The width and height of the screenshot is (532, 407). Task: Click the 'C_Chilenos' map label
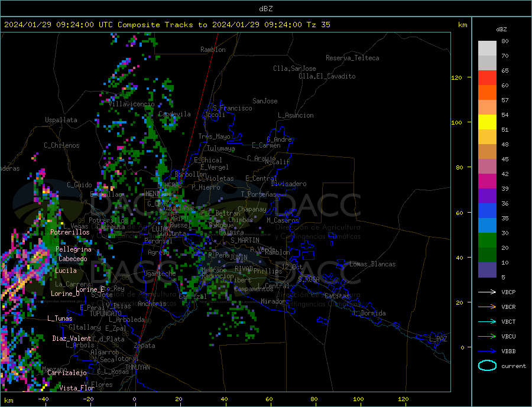tap(61, 145)
